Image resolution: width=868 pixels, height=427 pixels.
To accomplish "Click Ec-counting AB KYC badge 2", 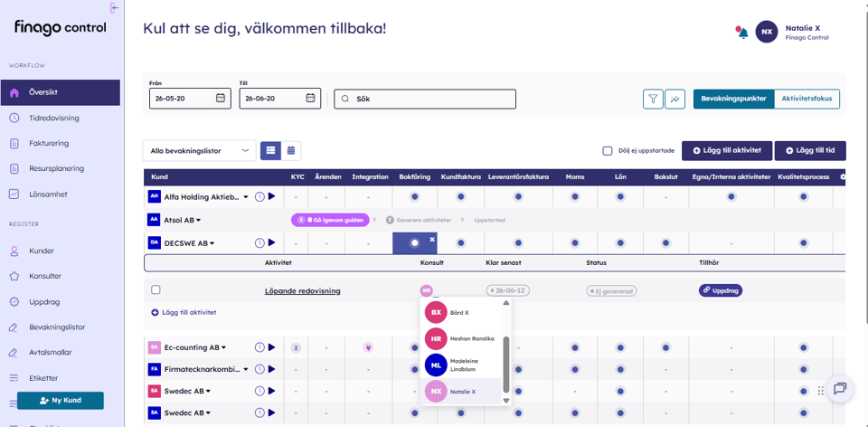I will click(297, 347).
